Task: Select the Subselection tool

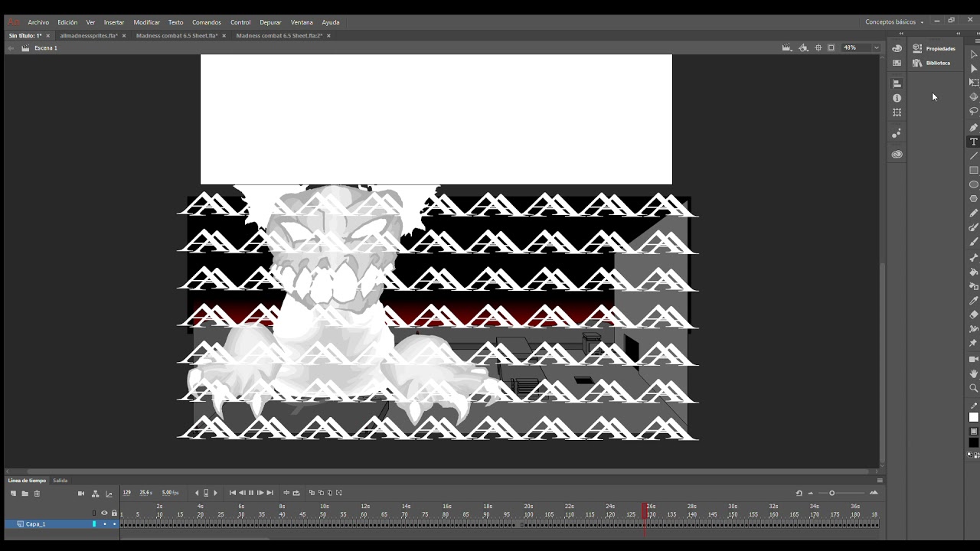Action: (x=974, y=69)
